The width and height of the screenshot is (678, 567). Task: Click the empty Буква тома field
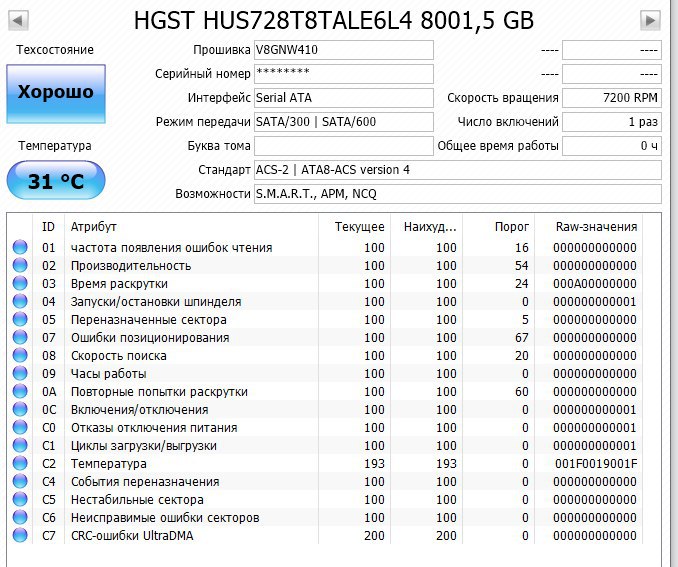pos(344,146)
